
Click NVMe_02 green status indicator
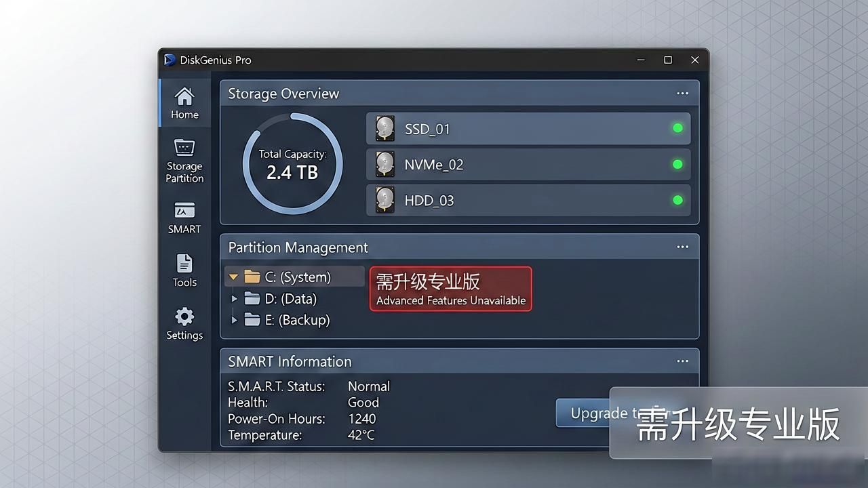click(677, 164)
